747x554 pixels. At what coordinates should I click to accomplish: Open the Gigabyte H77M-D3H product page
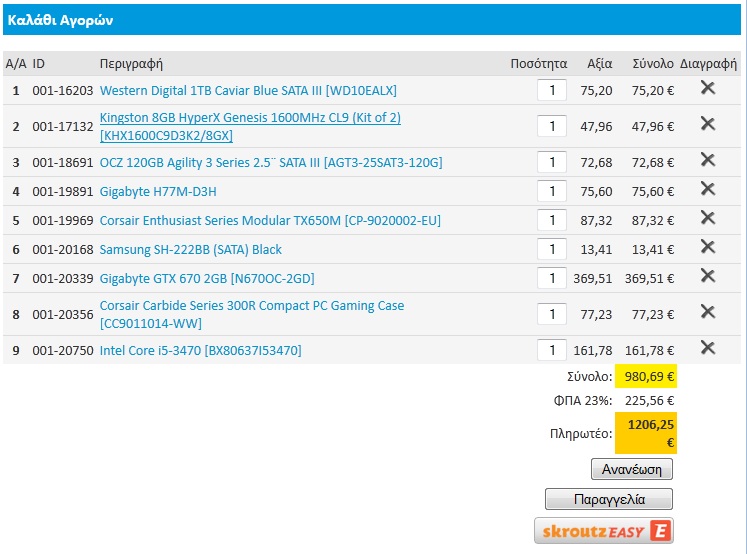(x=158, y=191)
